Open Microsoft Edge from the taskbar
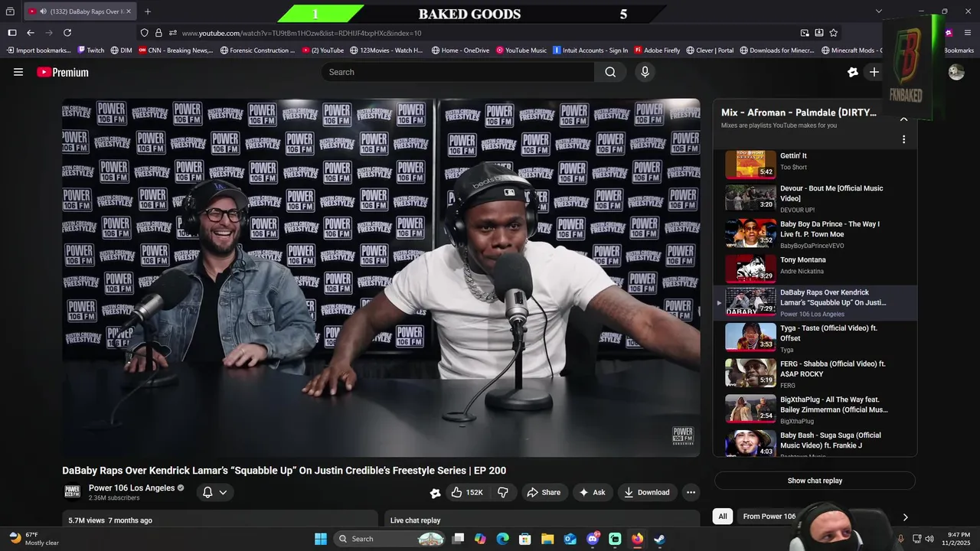Viewport: 980px width, 551px height. pyautogui.click(x=502, y=539)
